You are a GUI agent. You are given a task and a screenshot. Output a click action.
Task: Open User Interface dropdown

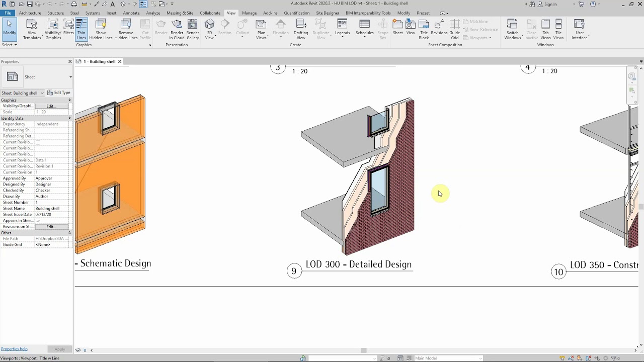point(580,29)
